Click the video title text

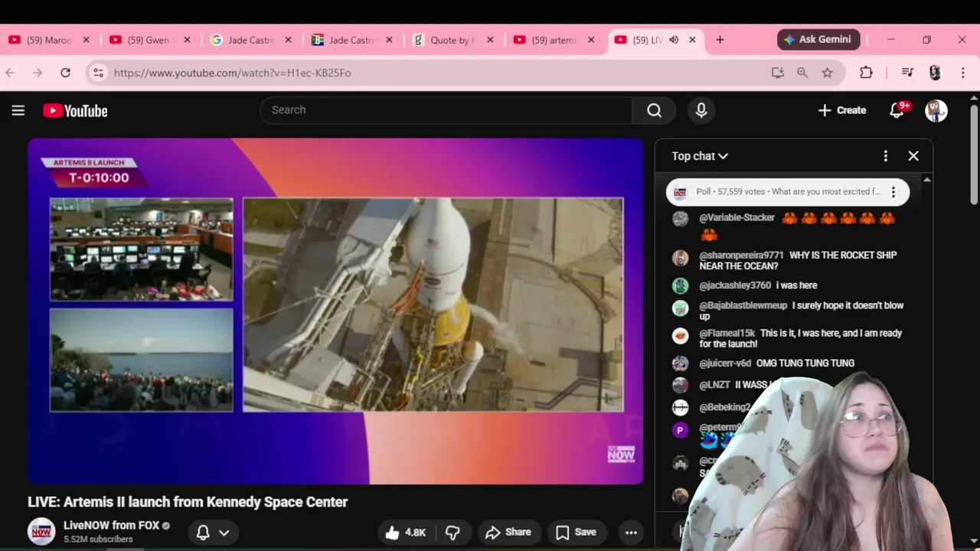pos(188,502)
